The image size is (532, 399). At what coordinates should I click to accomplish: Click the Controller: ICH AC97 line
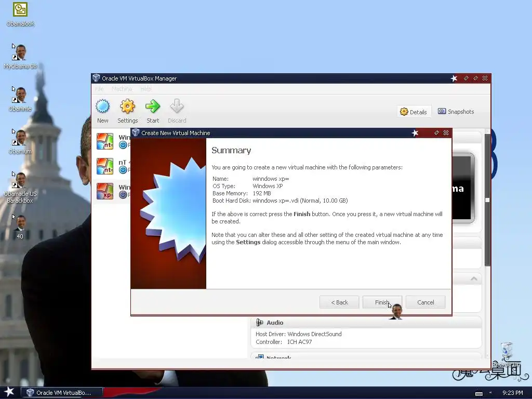(x=284, y=342)
